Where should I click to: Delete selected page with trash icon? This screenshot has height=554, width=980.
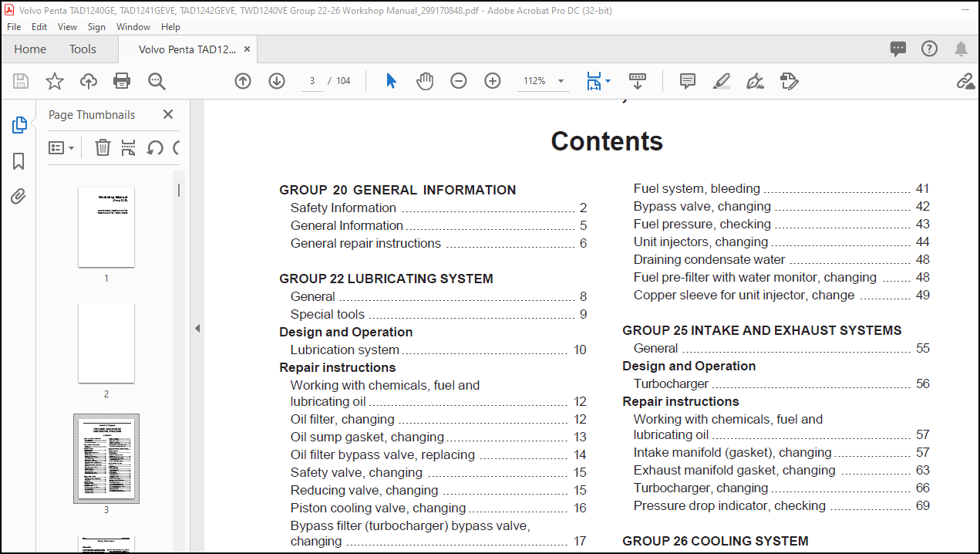pyautogui.click(x=103, y=147)
